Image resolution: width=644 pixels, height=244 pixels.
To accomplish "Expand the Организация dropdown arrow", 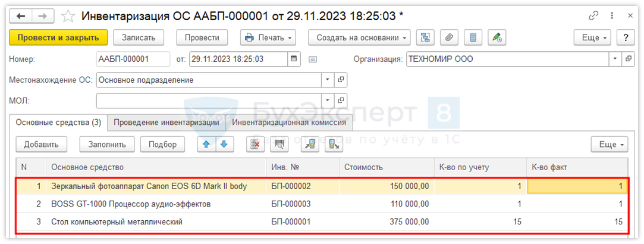I will coord(615,59).
